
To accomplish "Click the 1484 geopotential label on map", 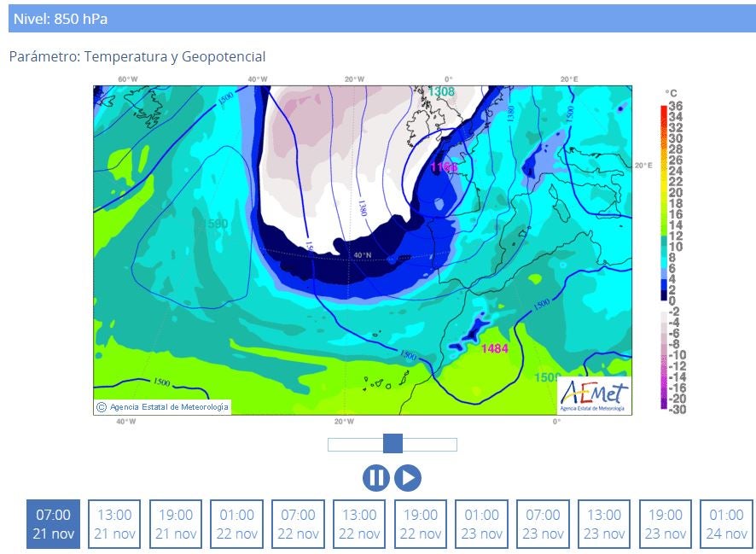I will (x=494, y=348).
